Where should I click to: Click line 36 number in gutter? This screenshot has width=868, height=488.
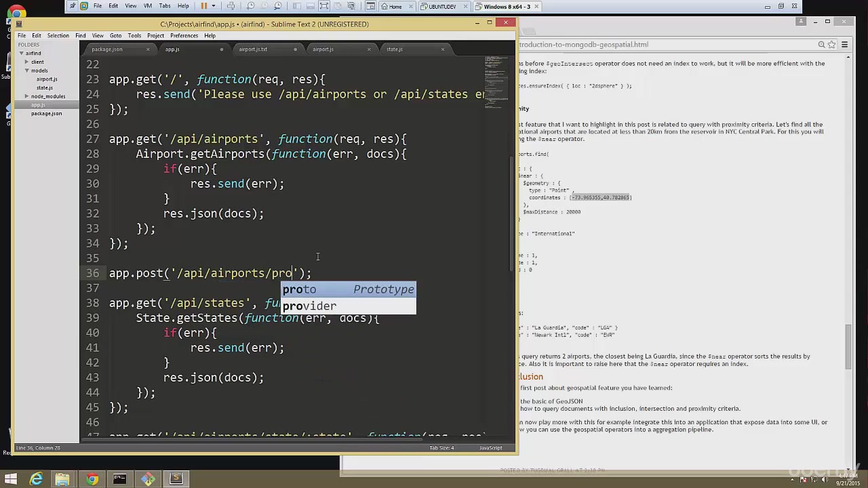coord(93,273)
